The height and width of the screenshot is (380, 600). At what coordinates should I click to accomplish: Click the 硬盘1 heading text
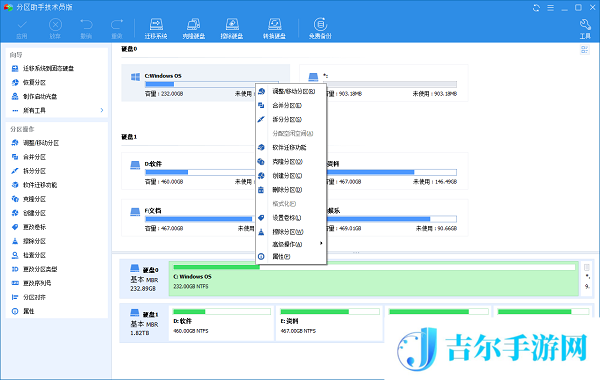129,137
